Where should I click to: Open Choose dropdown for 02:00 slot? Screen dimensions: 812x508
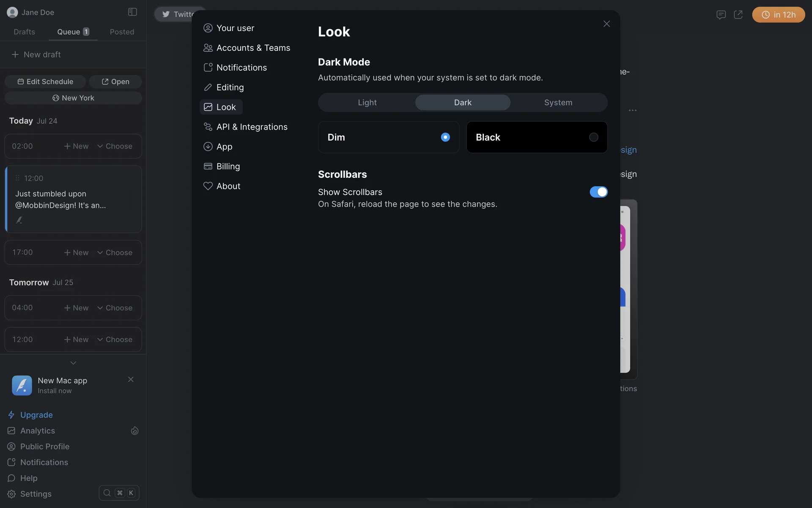(x=115, y=146)
